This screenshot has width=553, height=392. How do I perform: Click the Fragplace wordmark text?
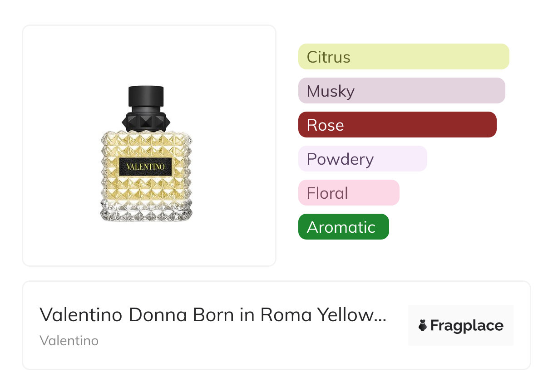467,326
